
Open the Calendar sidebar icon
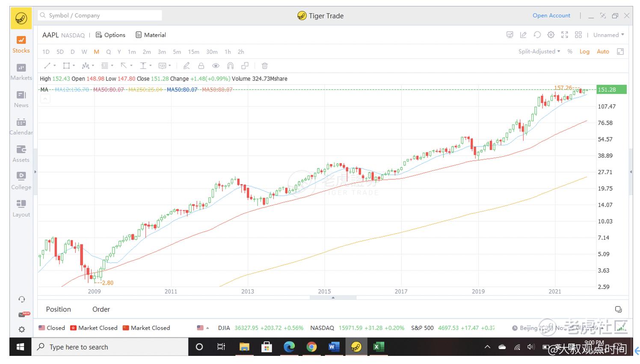pyautogui.click(x=21, y=126)
